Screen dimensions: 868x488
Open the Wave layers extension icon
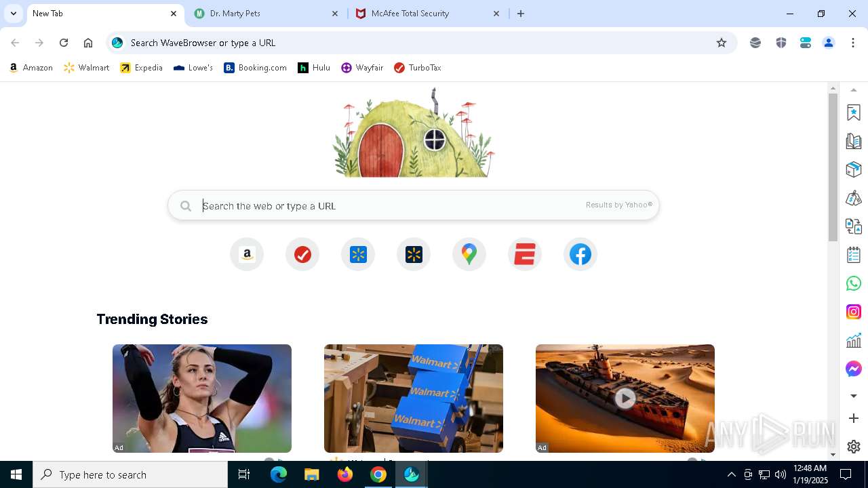pos(755,43)
